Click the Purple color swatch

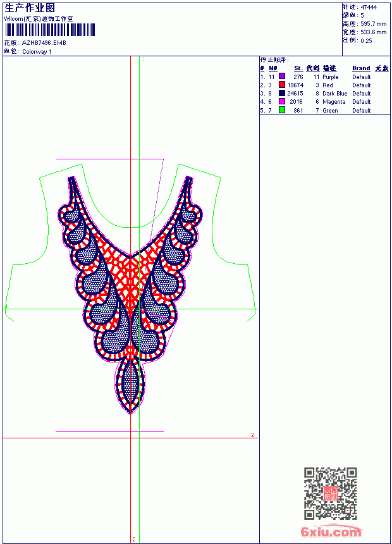coord(282,77)
